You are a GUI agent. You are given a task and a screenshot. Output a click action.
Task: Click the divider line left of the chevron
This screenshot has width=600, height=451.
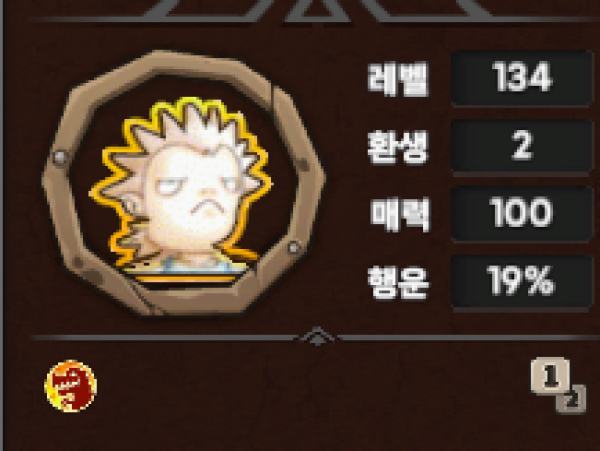pyautogui.click(x=165, y=338)
